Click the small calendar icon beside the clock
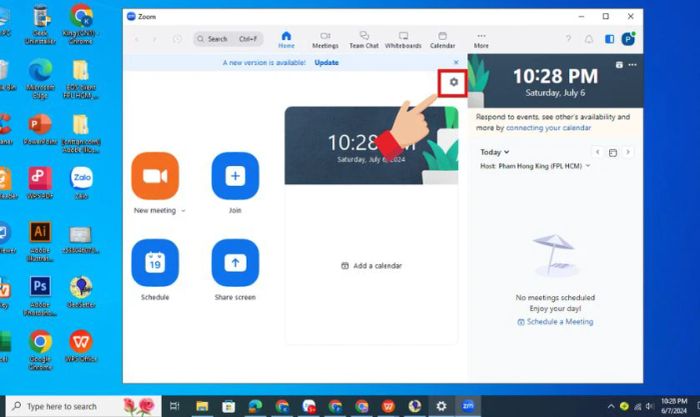Screen dimensions: 700x417 [x=619, y=65]
